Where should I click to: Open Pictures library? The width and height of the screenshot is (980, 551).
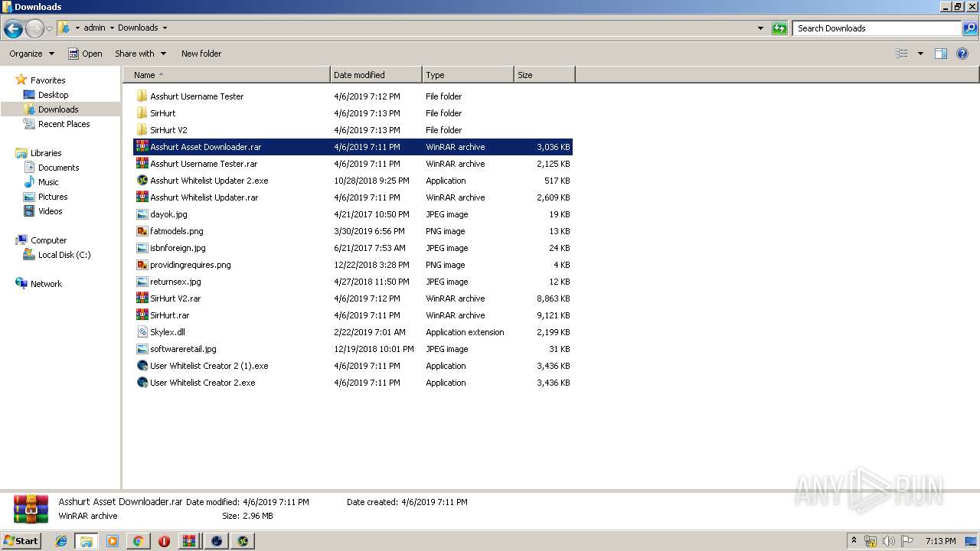(53, 197)
